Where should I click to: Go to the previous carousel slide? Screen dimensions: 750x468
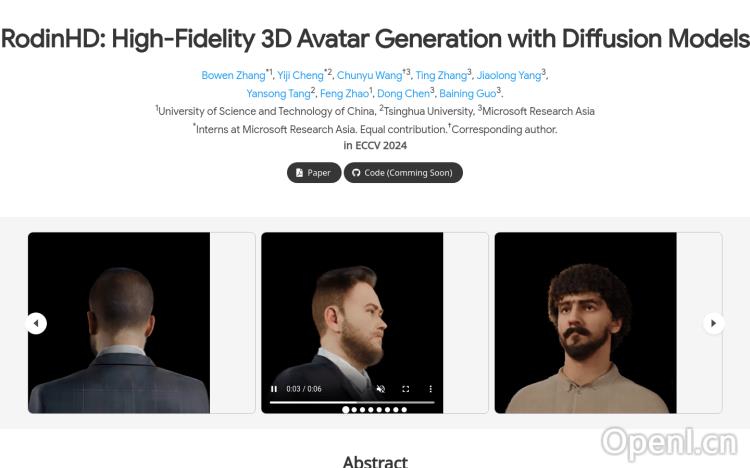click(36, 323)
